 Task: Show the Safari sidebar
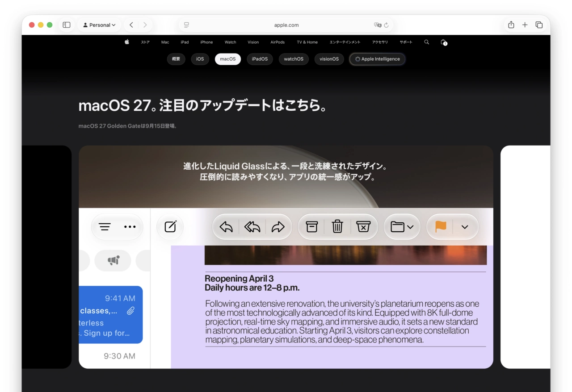point(67,25)
